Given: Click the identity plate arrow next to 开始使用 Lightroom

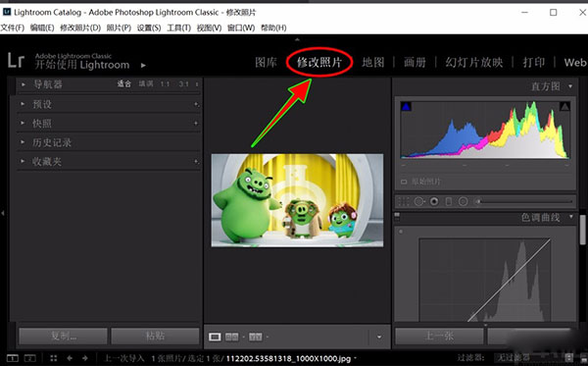Looking at the screenshot, I should click(143, 66).
